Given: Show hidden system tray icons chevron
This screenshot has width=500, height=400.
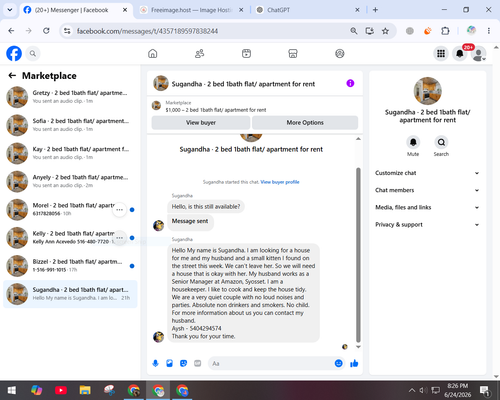Looking at the screenshot, I should (412, 390).
